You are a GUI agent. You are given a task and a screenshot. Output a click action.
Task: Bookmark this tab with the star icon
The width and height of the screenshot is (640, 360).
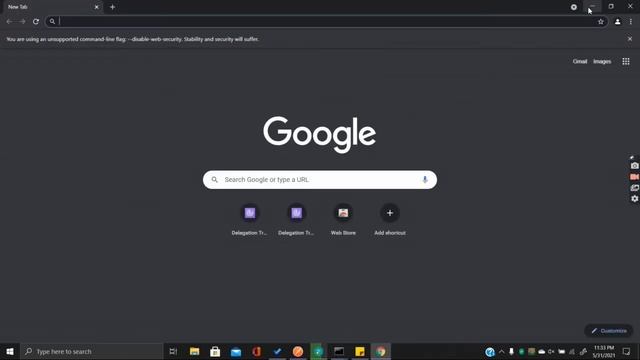pyautogui.click(x=601, y=22)
